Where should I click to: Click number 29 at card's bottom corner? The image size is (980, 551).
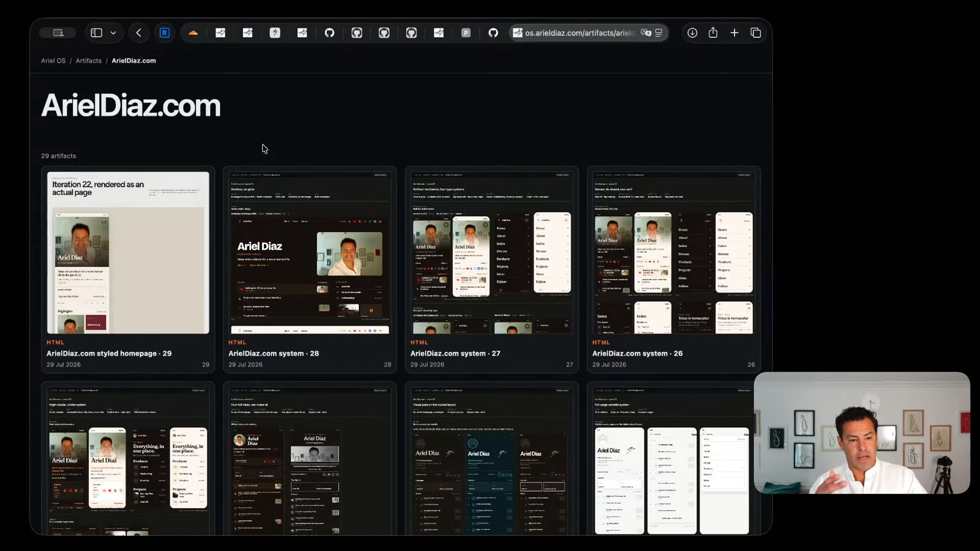206,364
